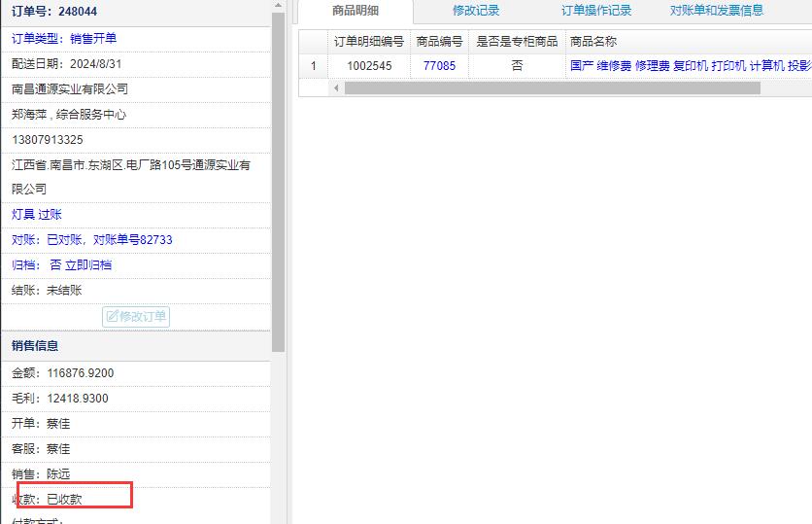Click the left panel vertical scrollbar thumb
Viewport: 812px width, 524px height.
(x=278, y=182)
